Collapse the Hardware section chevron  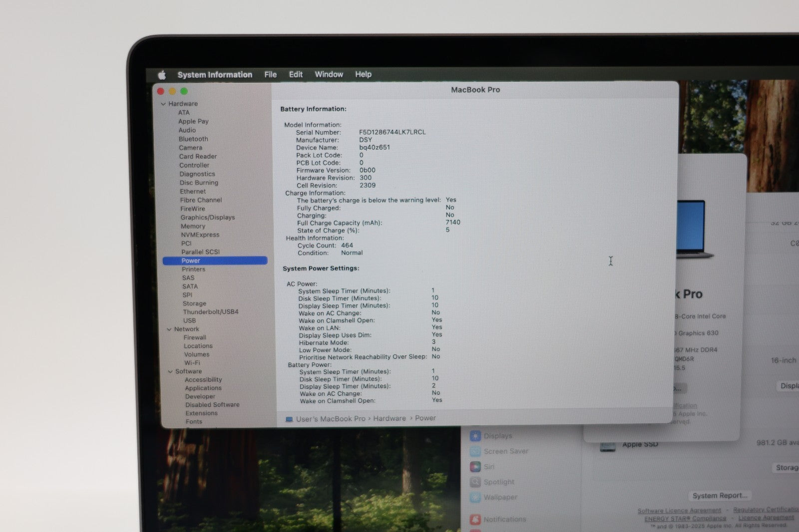[163, 104]
